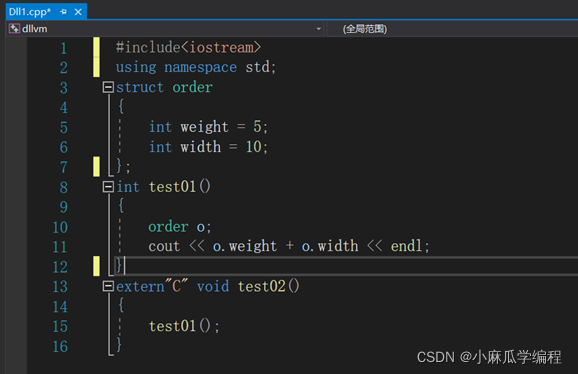Close the Dll1.cpp tab
578x374 pixels.
coord(78,12)
